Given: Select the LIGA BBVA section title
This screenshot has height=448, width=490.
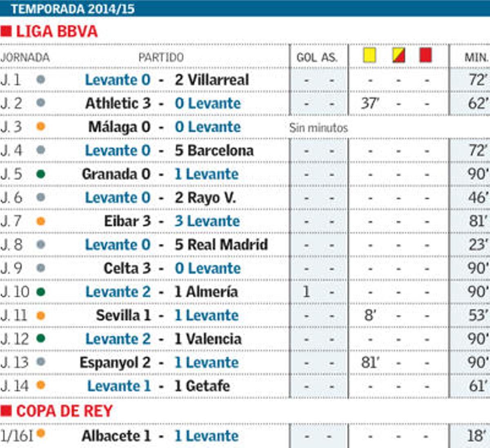Looking at the screenshot, I should (x=57, y=31).
